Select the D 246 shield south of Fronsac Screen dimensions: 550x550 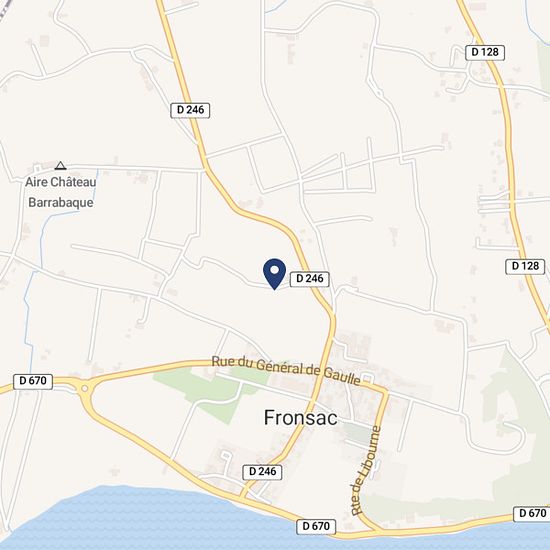[262, 472]
